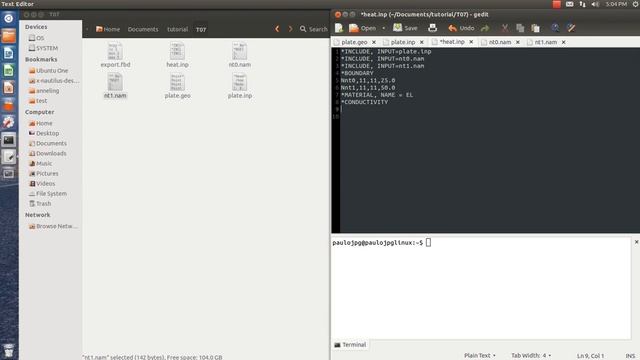Open the Ubuntu One bookmark
This screenshot has width=640, height=360.
point(48,71)
